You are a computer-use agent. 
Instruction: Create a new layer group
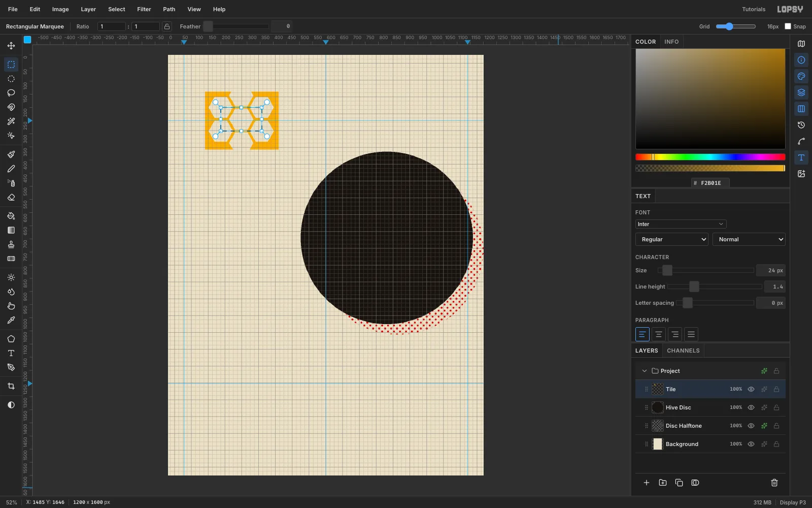pos(663,483)
